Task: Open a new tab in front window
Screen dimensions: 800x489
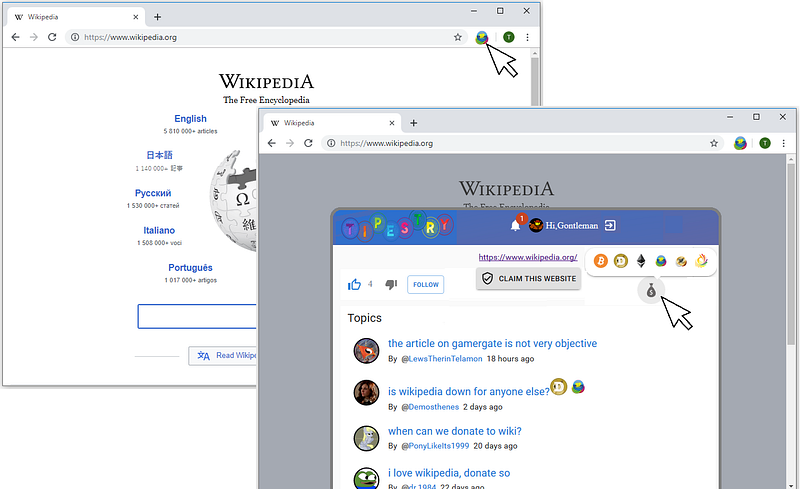Action: [414, 123]
